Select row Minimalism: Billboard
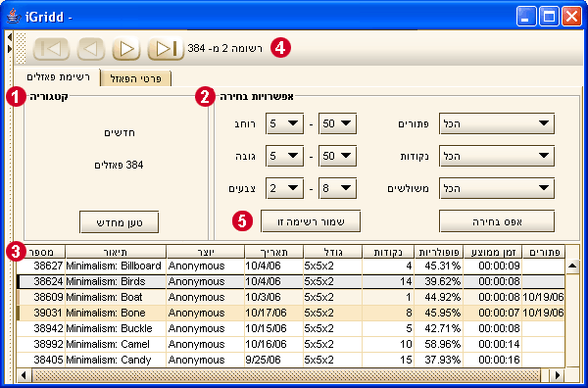The width and height of the screenshot is (588, 388). pyautogui.click(x=291, y=266)
